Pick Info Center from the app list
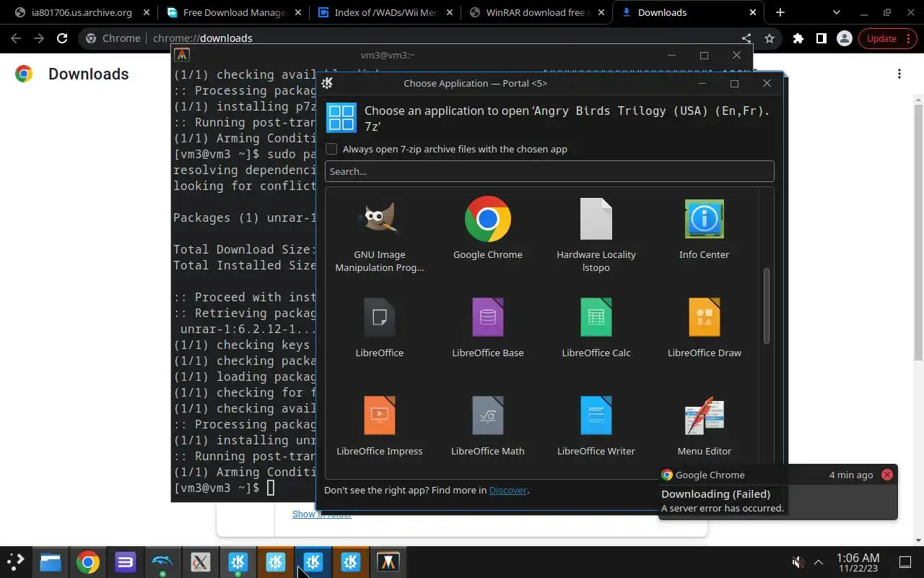Image resolution: width=924 pixels, height=578 pixels. tap(705, 219)
